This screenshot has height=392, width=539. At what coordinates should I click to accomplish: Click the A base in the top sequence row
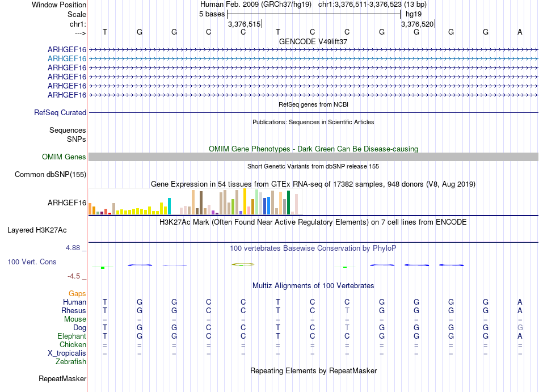point(520,32)
